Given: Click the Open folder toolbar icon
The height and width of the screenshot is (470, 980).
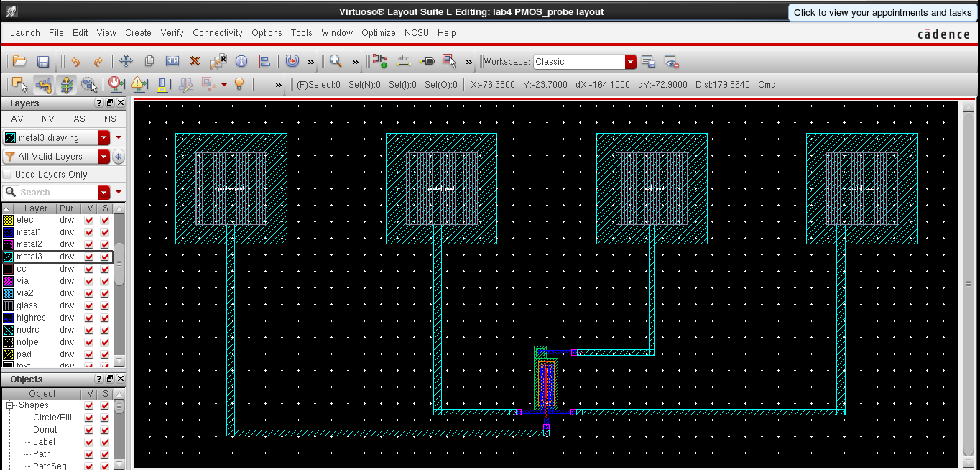Looking at the screenshot, I should point(19,62).
